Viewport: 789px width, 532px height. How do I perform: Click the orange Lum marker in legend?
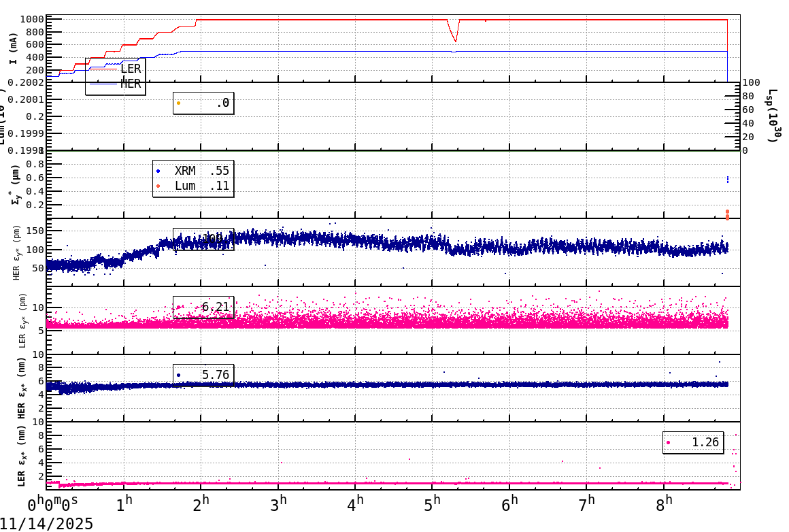click(x=158, y=186)
